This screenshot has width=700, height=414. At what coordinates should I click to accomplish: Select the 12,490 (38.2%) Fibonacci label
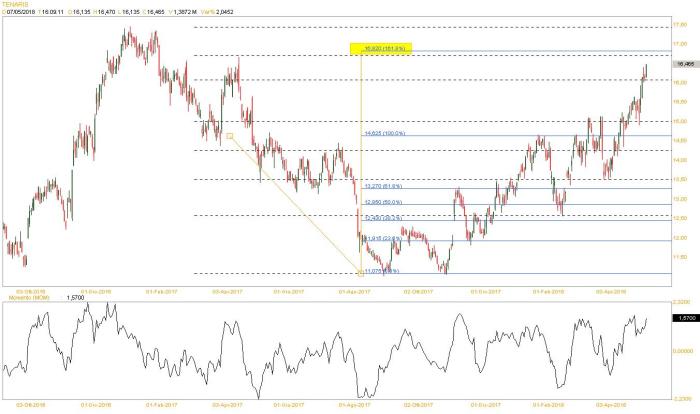tap(383, 218)
